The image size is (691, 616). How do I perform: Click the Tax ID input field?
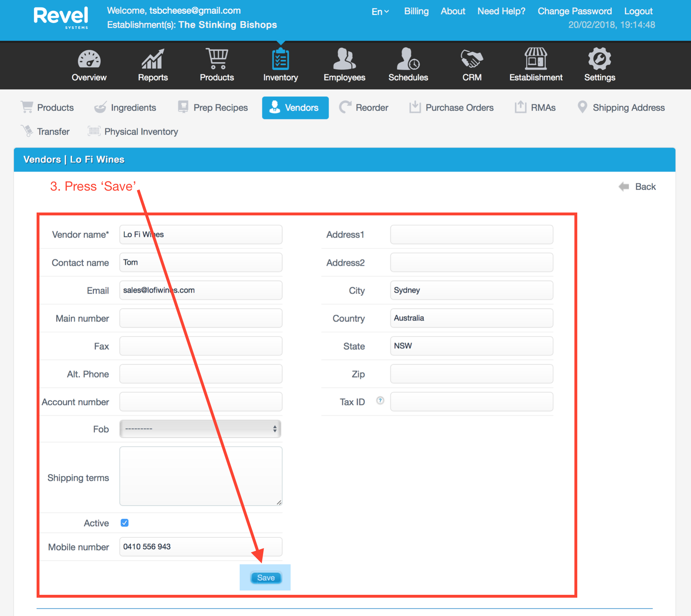(471, 402)
